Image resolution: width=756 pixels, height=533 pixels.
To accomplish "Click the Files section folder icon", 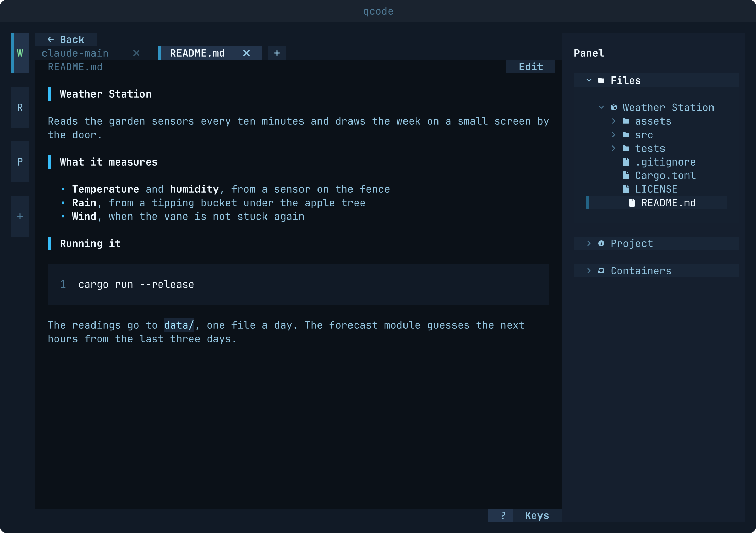I will click(601, 80).
